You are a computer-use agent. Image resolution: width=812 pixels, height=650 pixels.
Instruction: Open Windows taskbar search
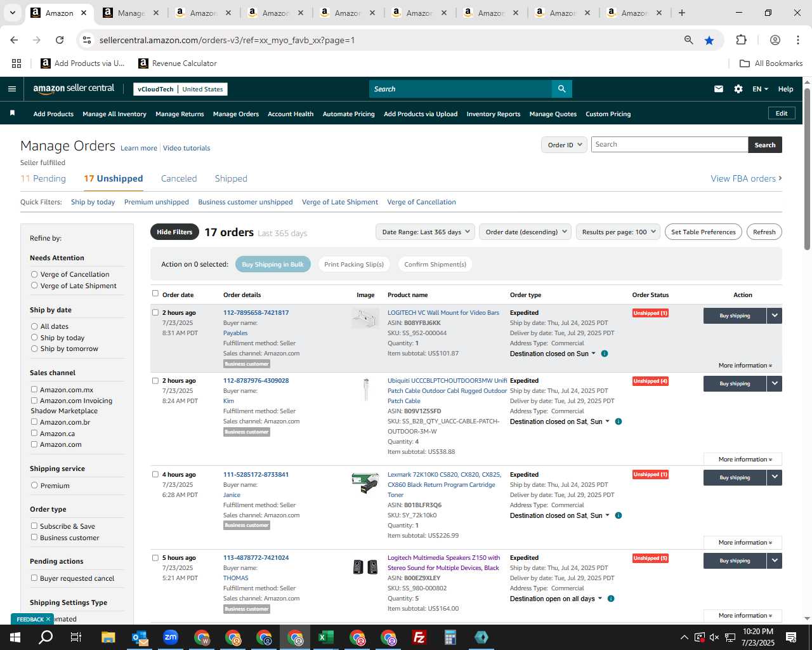point(46,637)
